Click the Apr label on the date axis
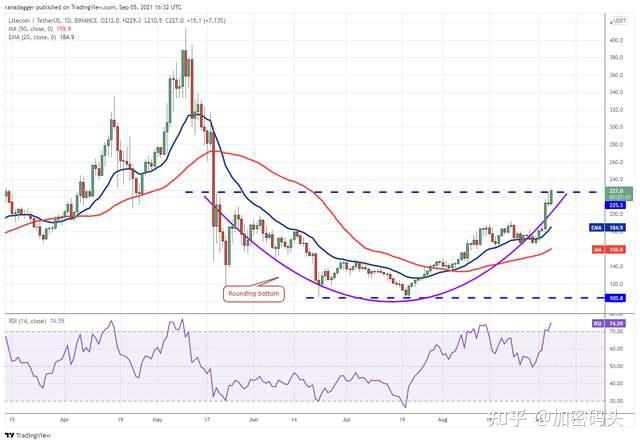The width and height of the screenshot is (640, 444). (64, 419)
